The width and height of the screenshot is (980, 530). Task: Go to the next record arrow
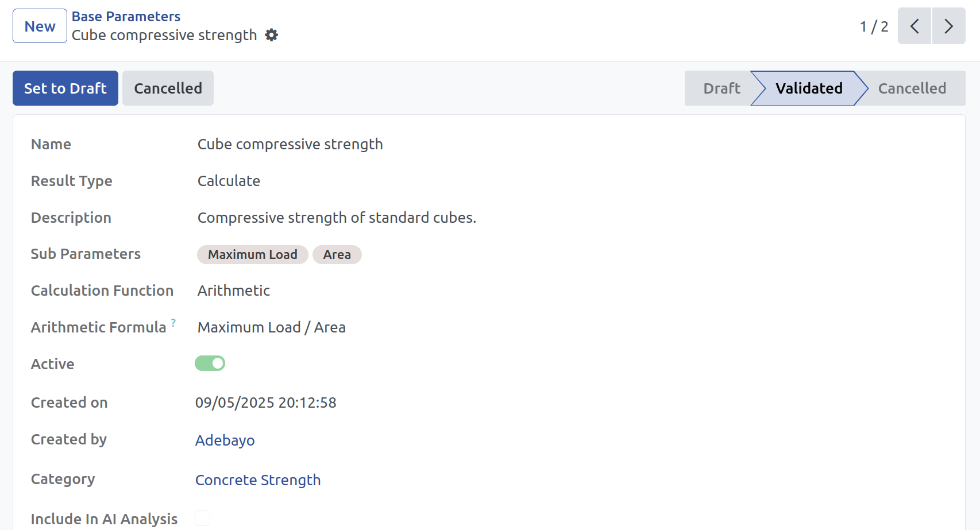[948, 26]
